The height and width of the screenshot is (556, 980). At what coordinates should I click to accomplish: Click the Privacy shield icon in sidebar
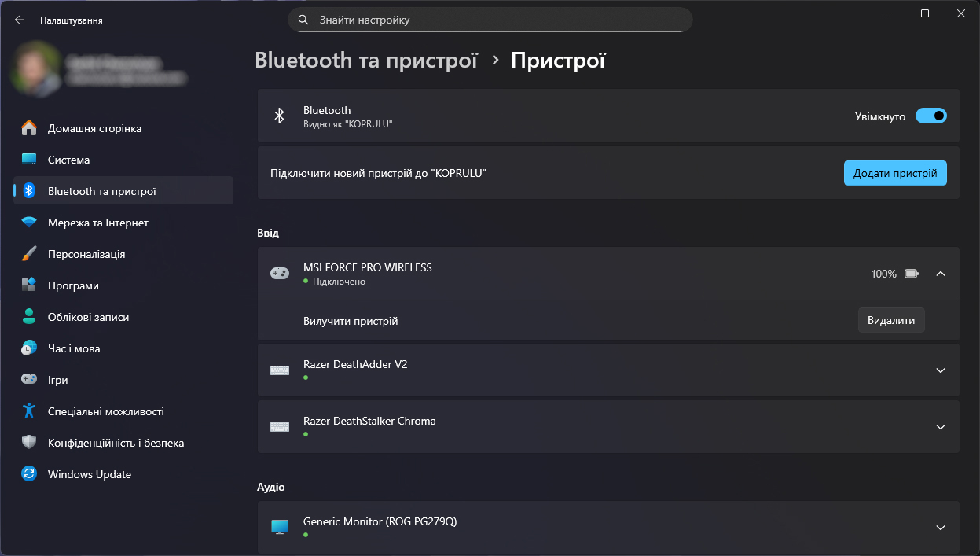29,443
